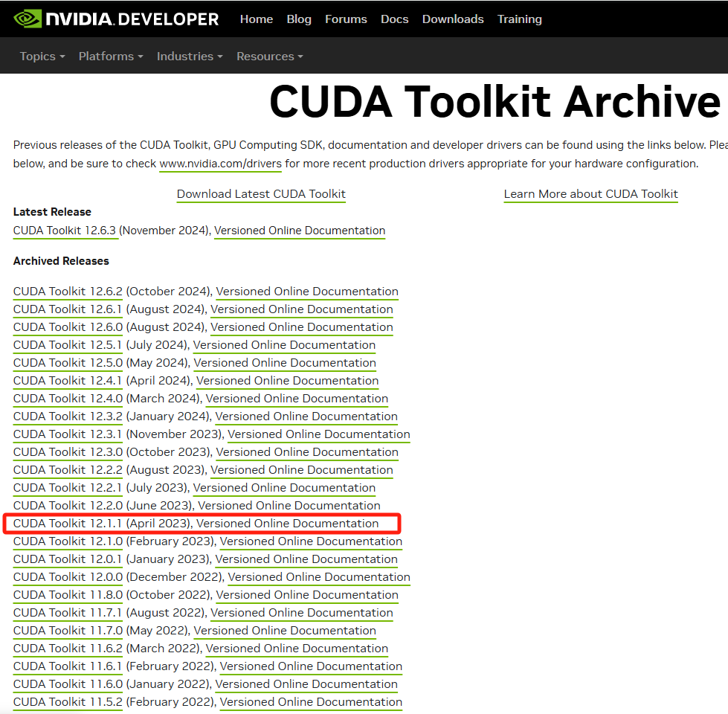Open Versioned Online Documentation for 12.6.3
This screenshot has width=728, height=714.
tap(300, 231)
